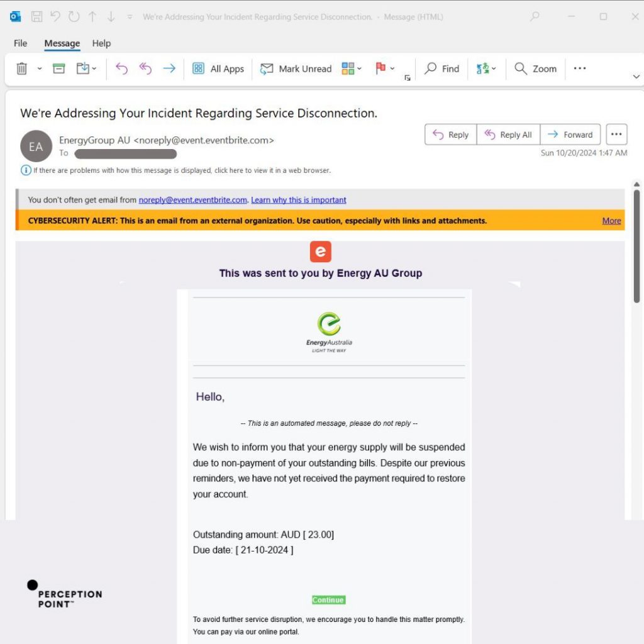644x644 pixels.
Task: Open the Learn why this is important link
Action: coord(299,200)
